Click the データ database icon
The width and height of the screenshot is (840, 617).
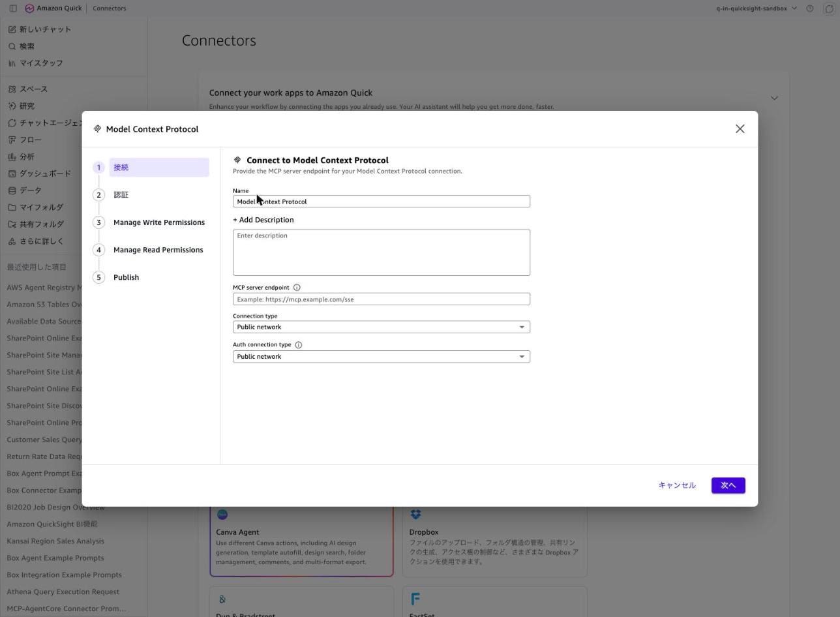12,191
